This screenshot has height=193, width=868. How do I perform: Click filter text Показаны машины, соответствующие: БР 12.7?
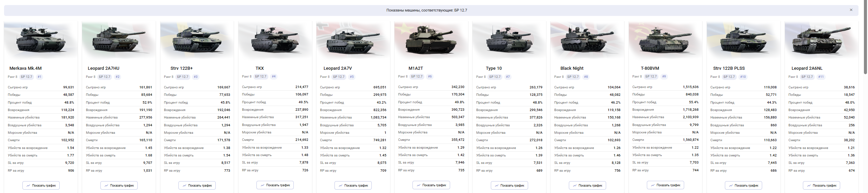click(x=427, y=10)
